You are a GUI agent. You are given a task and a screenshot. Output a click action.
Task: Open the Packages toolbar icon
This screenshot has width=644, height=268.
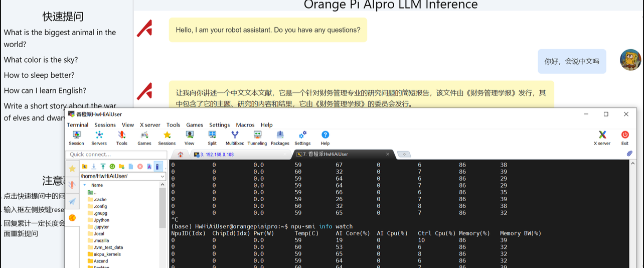tap(280, 138)
